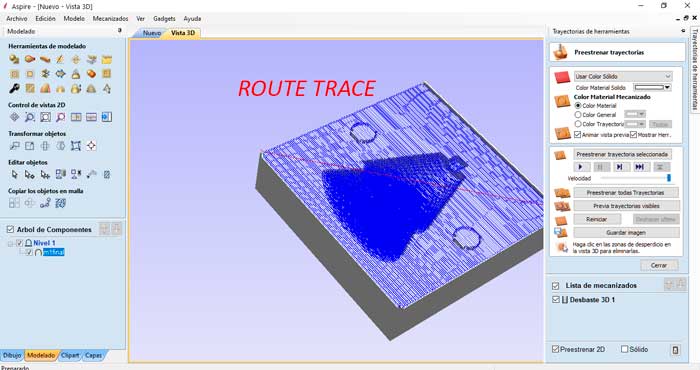Select the Color Trayectoria radio button
This screenshot has height=370, width=700.
(x=578, y=124)
